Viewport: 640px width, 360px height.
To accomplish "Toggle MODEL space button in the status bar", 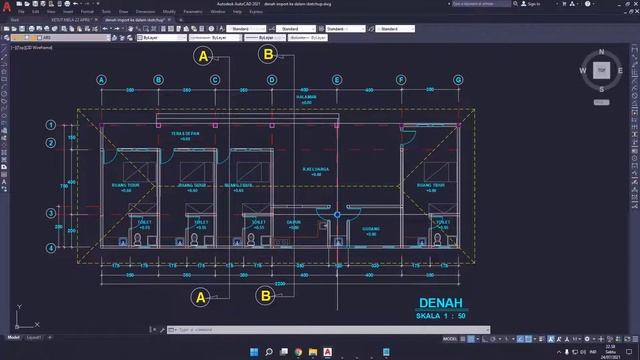I will [x=450, y=339].
